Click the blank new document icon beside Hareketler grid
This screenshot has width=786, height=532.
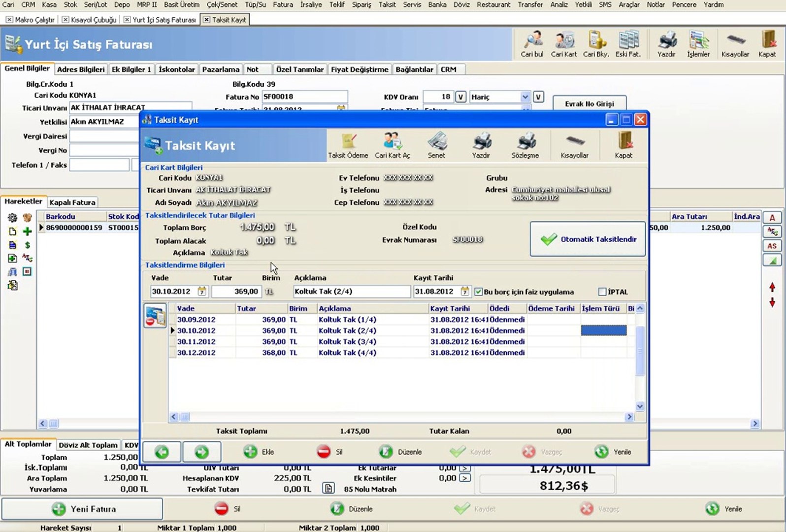pos(12,231)
